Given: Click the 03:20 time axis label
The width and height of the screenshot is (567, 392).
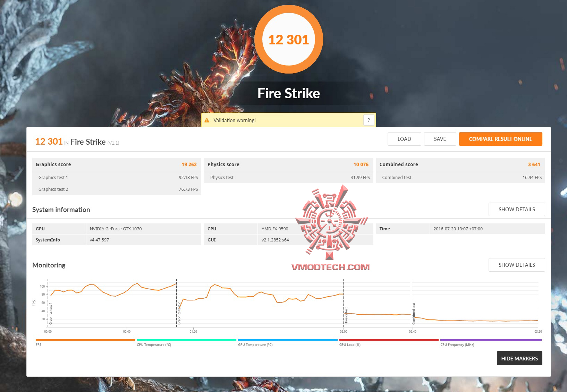Looking at the screenshot, I should click(538, 332).
